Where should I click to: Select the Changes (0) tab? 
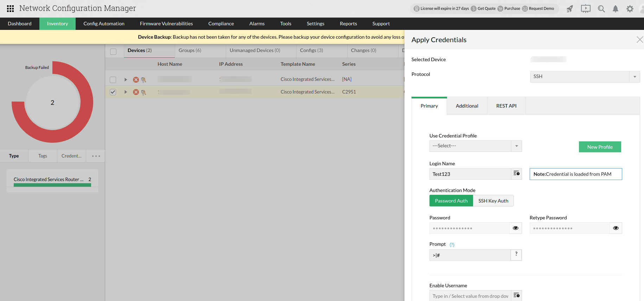point(372,51)
